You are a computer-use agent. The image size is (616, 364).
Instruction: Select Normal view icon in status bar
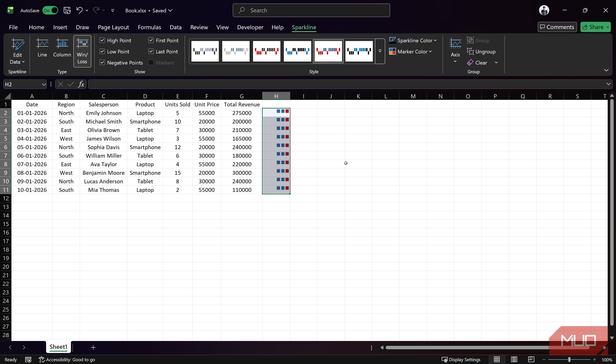click(497, 360)
